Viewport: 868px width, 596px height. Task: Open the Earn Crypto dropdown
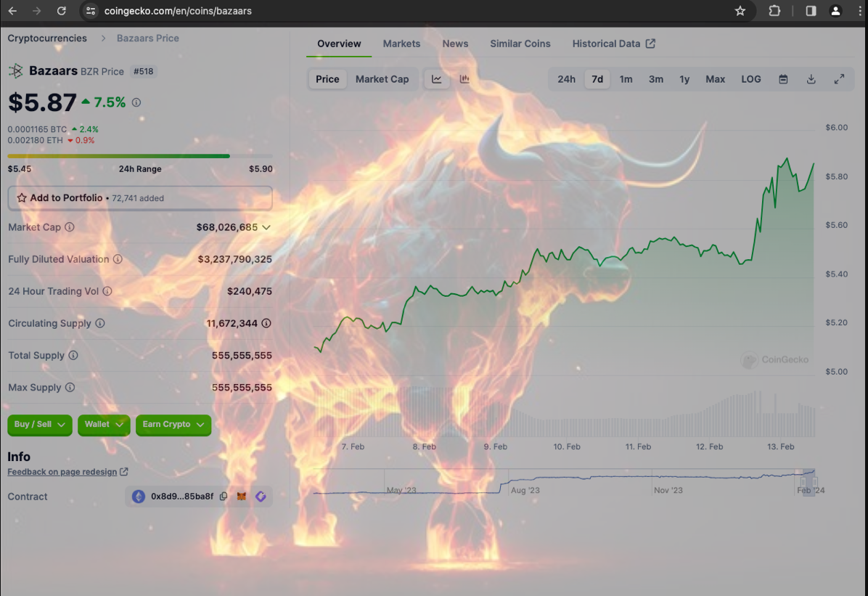pos(173,424)
